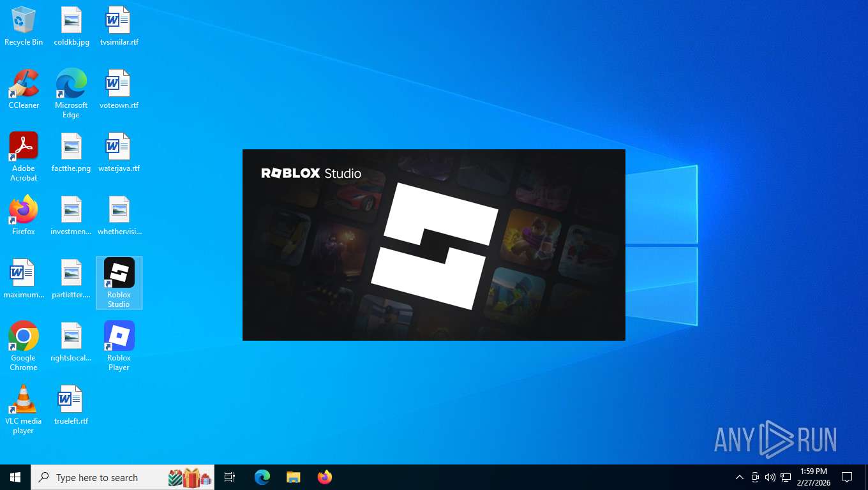Viewport: 868px width, 490px height.
Task: Open the Recycle Bin desktop icon
Action: [24, 26]
